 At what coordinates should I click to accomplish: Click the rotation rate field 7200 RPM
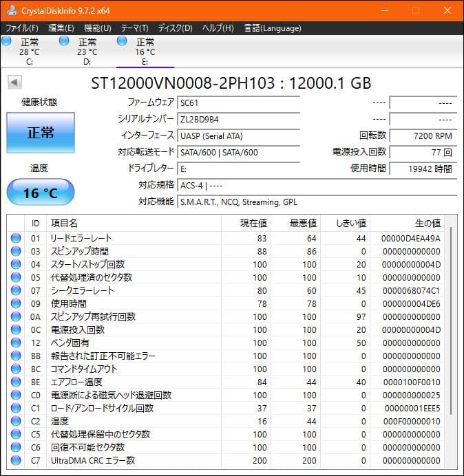pyautogui.click(x=423, y=136)
